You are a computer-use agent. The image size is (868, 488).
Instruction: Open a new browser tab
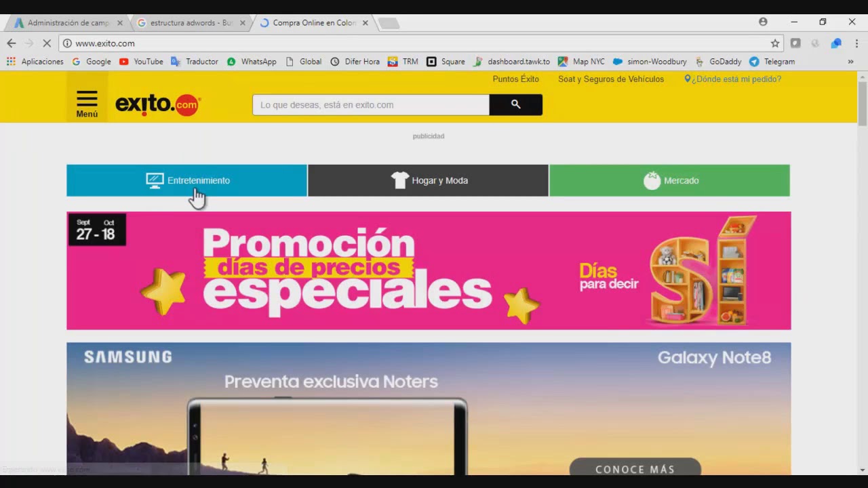pyautogui.click(x=389, y=23)
